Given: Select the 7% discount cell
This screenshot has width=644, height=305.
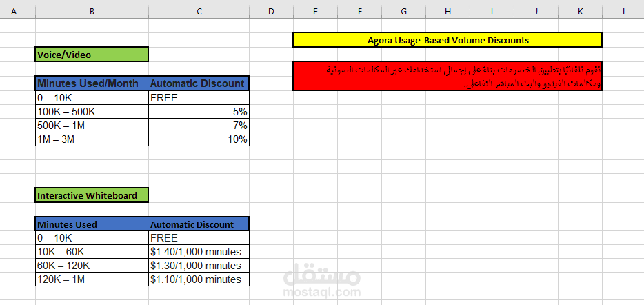Looking at the screenshot, I should pyautogui.click(x=199, y=126).
